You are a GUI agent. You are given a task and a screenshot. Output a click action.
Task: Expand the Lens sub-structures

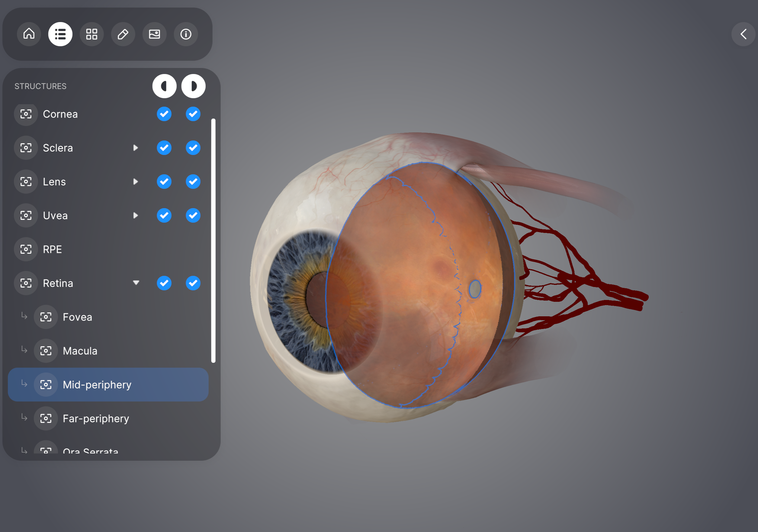pyautogui.click(x=135, y=182)
